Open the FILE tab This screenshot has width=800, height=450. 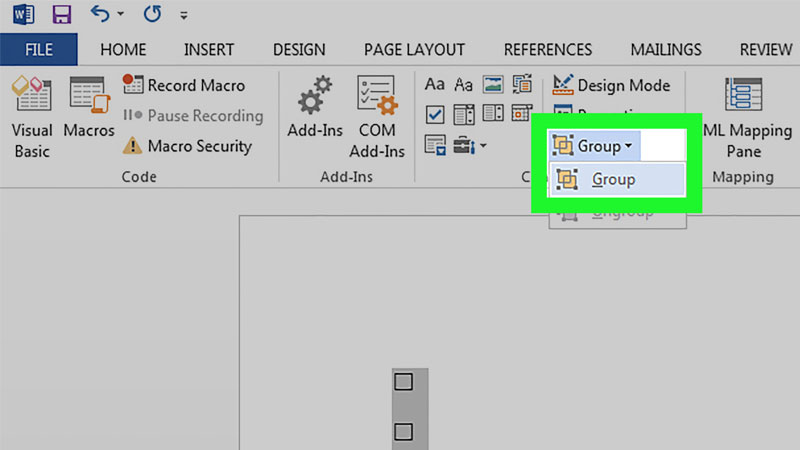39,49
